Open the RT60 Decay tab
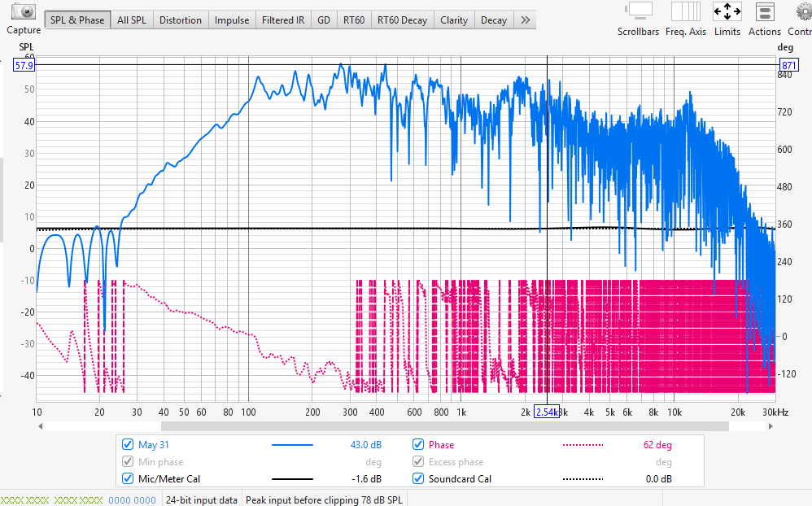The width and height of the screenshot is (812, 506). (x=402, y=20)
